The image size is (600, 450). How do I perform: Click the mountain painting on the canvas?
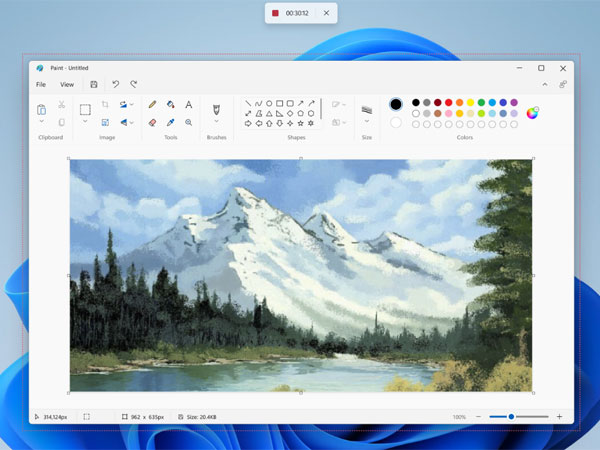point(301,276)
